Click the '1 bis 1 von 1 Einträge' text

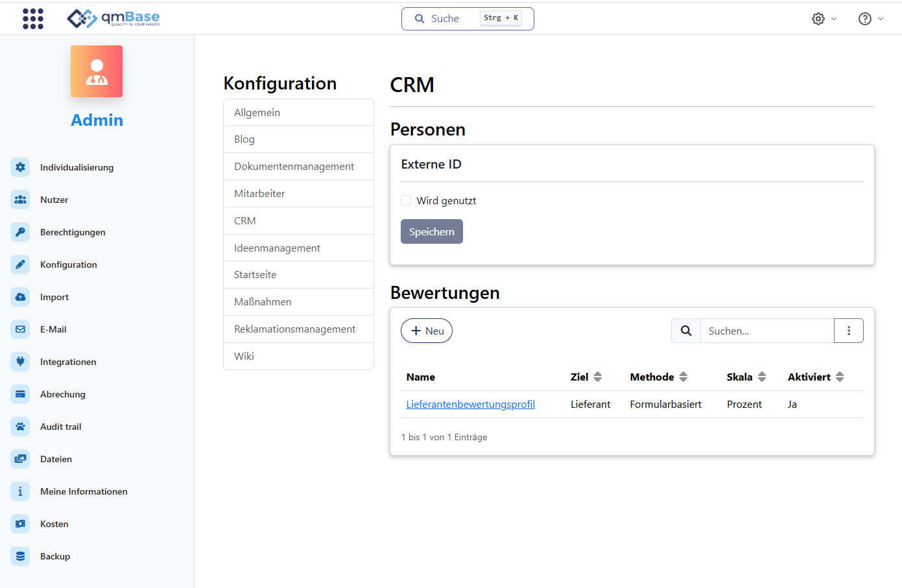tap(444, 437)
